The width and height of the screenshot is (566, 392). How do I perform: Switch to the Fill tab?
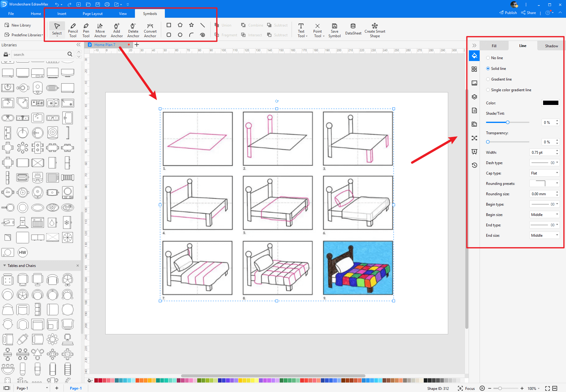pyautogui.click(x=494, y=46)
